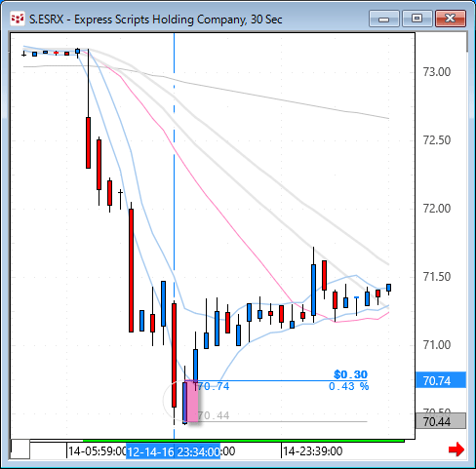476x469 pixels.
Task: Click the white box at bottom-left corner
Action: click(20, 449)
